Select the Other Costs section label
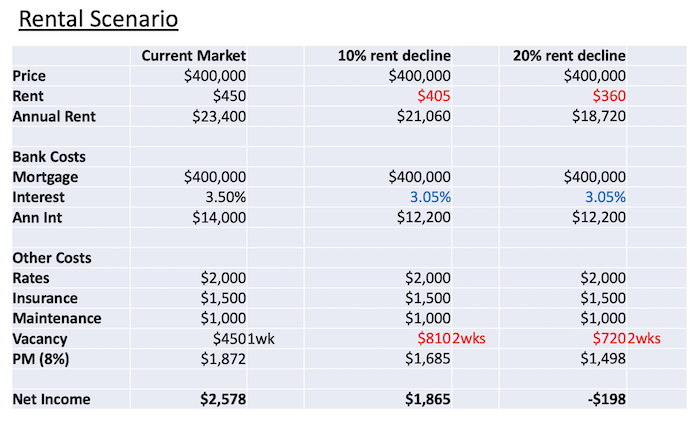Viewport: 700px width, 421px height. click(52, 258)
